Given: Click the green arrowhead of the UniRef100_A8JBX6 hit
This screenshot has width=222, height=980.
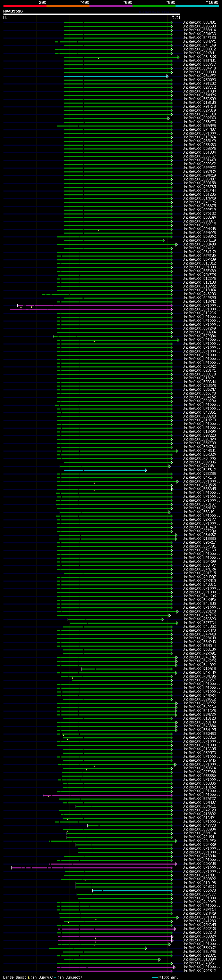Looking at the screenshot, I should coord(178,57).
